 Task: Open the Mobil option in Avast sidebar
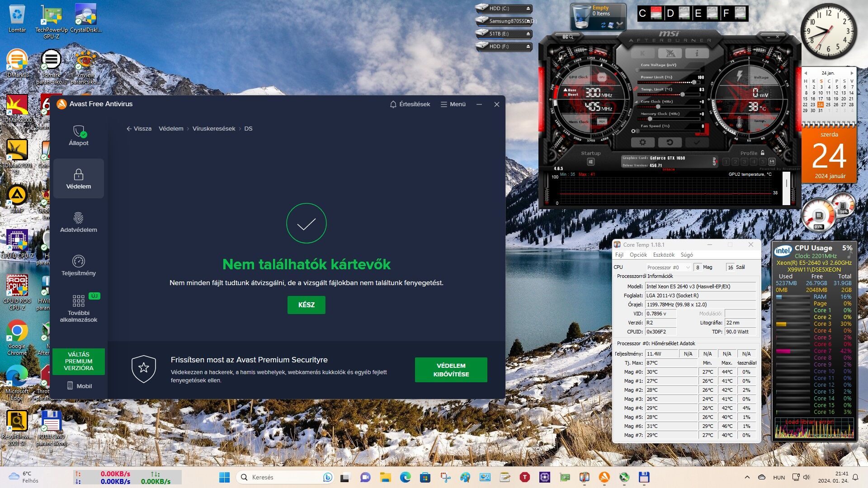pyautogui.click(x=79, y=386)
